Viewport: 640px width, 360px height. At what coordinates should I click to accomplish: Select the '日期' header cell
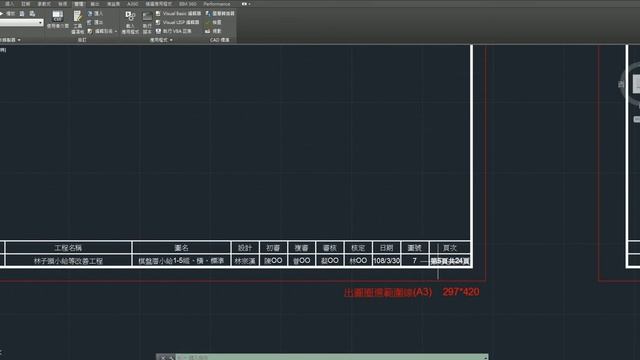[386, 248]
